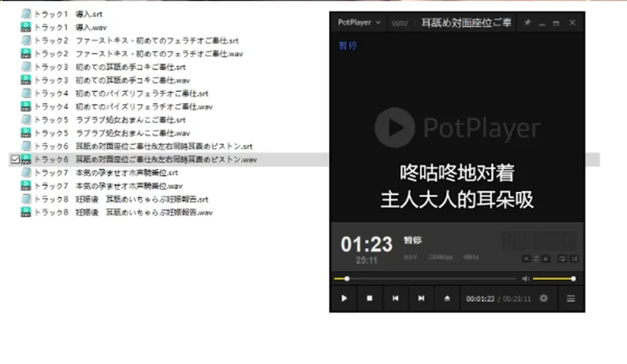This screenshot has width=627, height=364.
Task: Click the media icon of the selected トラック6 .wav row
Action: pyautogui.click(x=26, y=159)
